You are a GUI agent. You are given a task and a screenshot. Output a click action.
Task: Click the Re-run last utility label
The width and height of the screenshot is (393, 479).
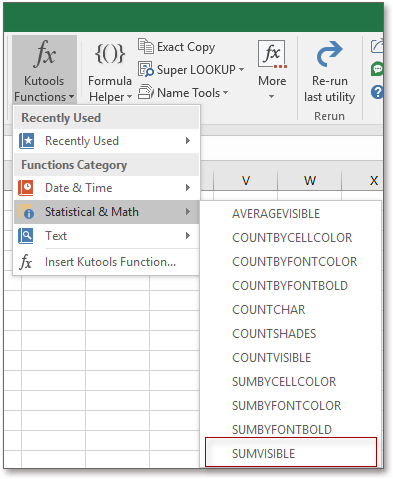click(329, 89)
